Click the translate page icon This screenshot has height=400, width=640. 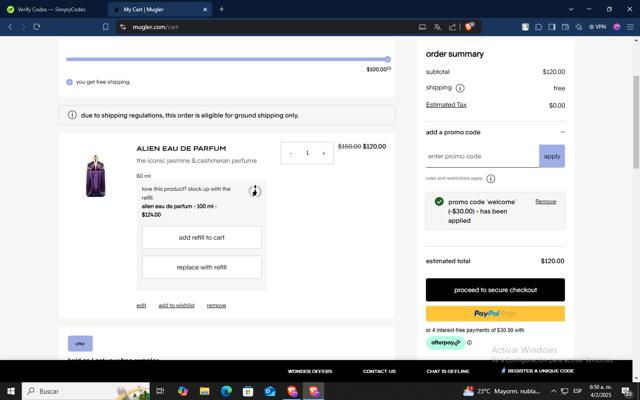point(438,27)
